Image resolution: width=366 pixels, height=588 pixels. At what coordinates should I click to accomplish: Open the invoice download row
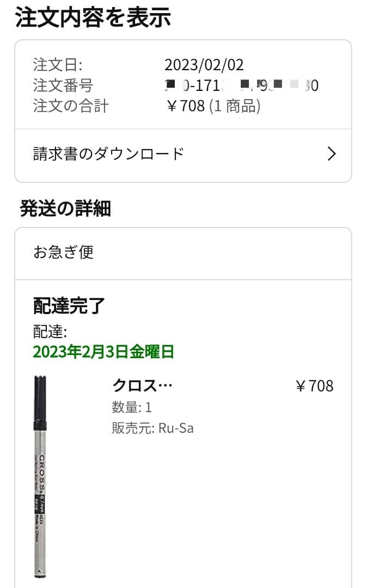(x=109, y=154)
